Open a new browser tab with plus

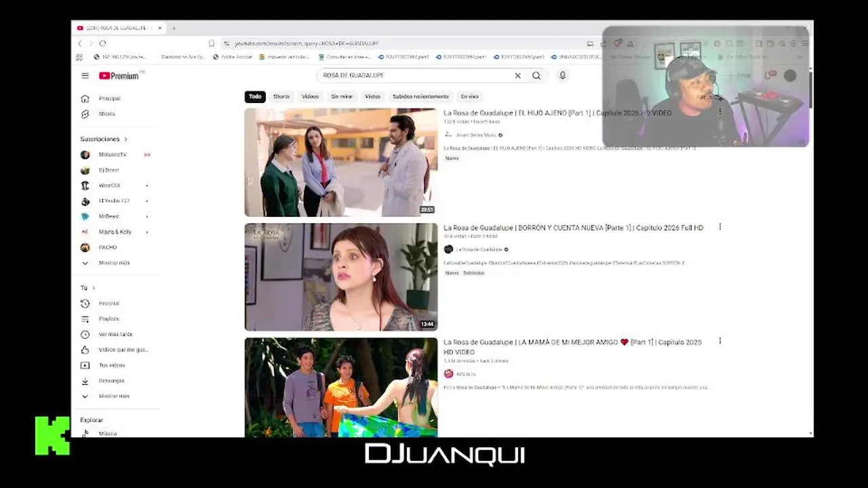coord(174,28)
